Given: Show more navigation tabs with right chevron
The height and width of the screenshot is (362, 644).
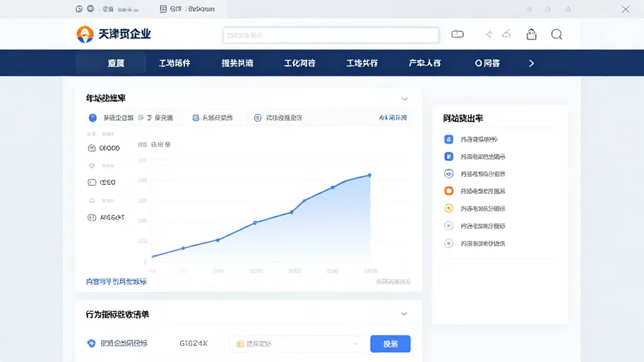Looking at the screenshot, I should [532, 63].
